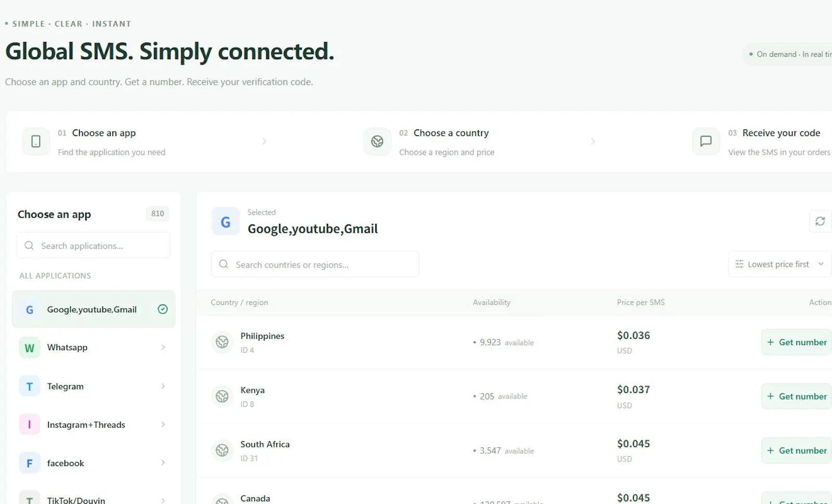Click the Price per SMS column header
This screenshot has height=504, width=832.
(x=641, y=302)
